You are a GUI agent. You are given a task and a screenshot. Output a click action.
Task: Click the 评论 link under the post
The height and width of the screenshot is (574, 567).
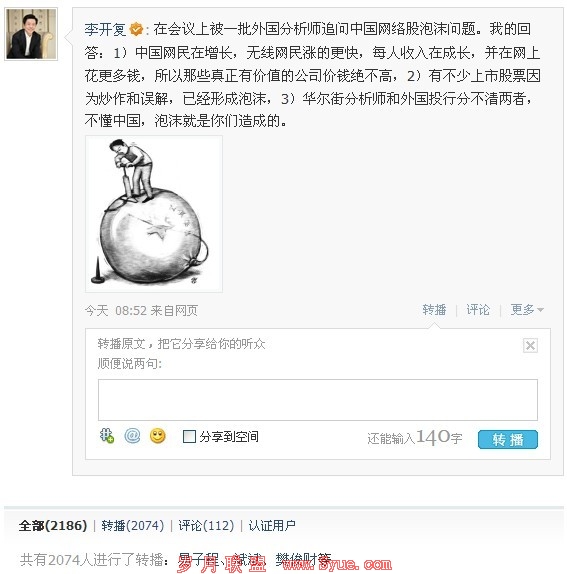[478, 310]
